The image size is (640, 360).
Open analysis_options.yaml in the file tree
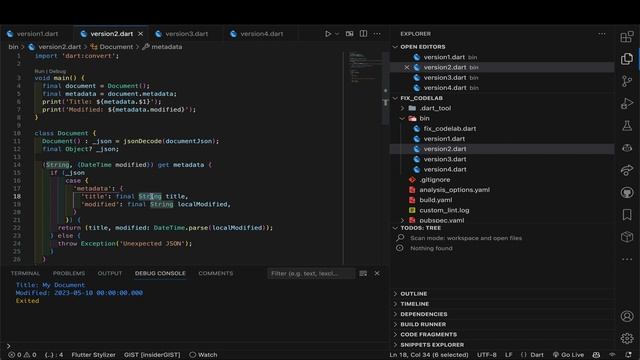tap(454, 190)
